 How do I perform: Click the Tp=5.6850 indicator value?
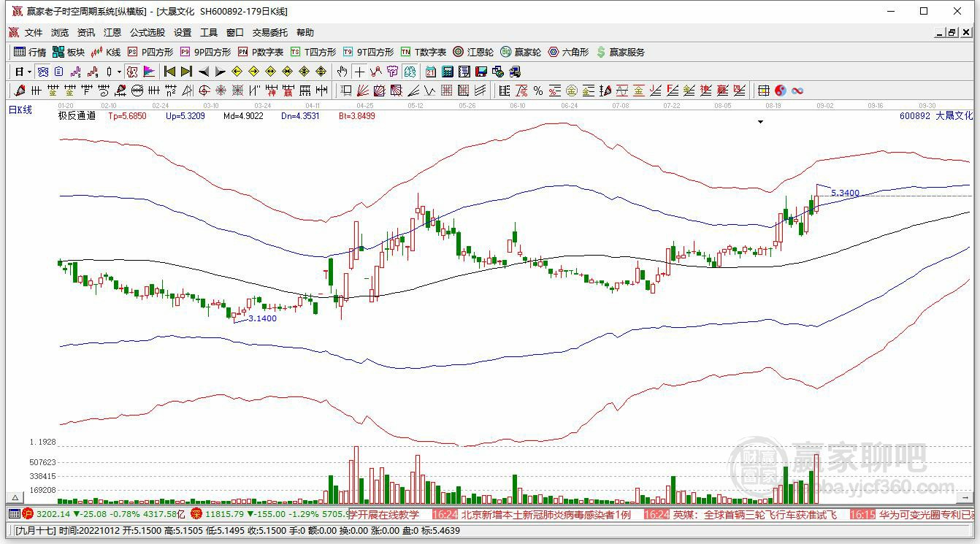tap(127, 115)
